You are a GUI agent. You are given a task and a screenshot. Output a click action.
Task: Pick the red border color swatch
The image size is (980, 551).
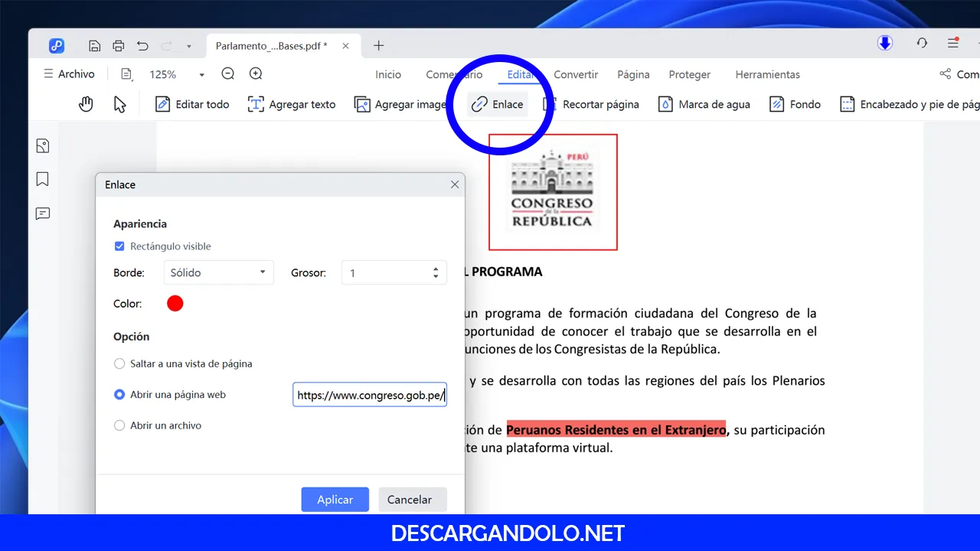click(175, 304)
